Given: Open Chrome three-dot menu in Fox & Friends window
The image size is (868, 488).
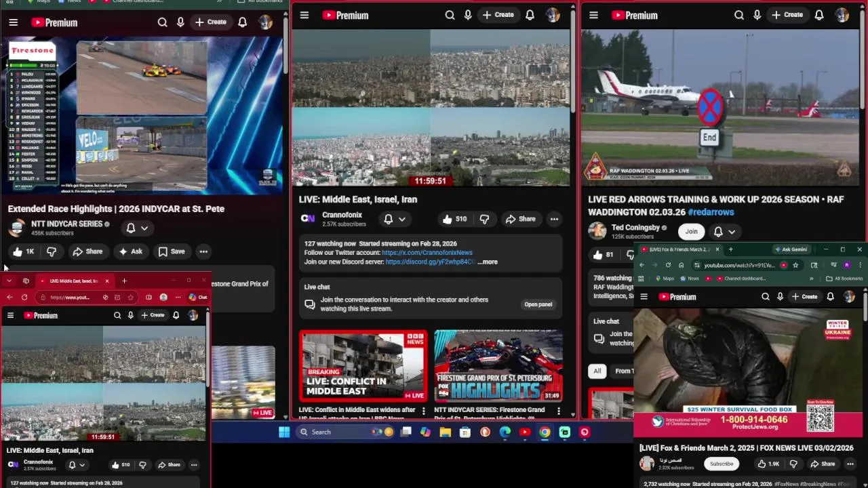Looking at the screenshot, I should [859, 265].
